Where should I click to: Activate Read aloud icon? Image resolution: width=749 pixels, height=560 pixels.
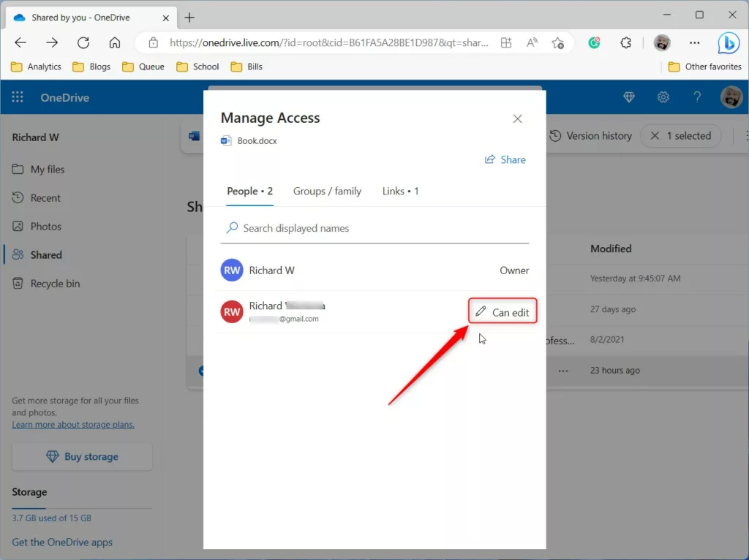click(532, 43)
